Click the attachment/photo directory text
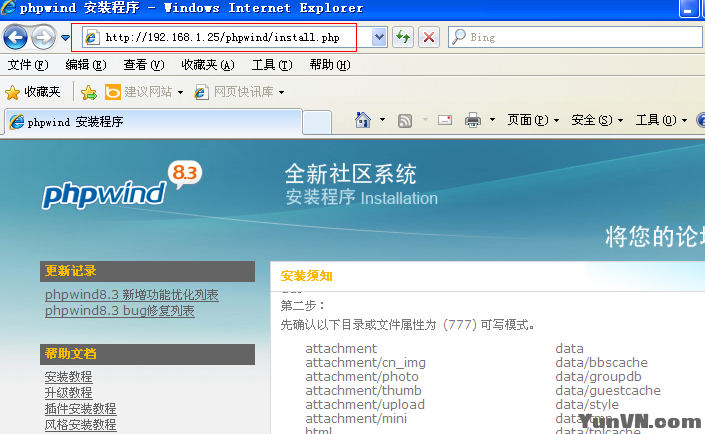Screen dimensions: 705x434 [362, 376]
